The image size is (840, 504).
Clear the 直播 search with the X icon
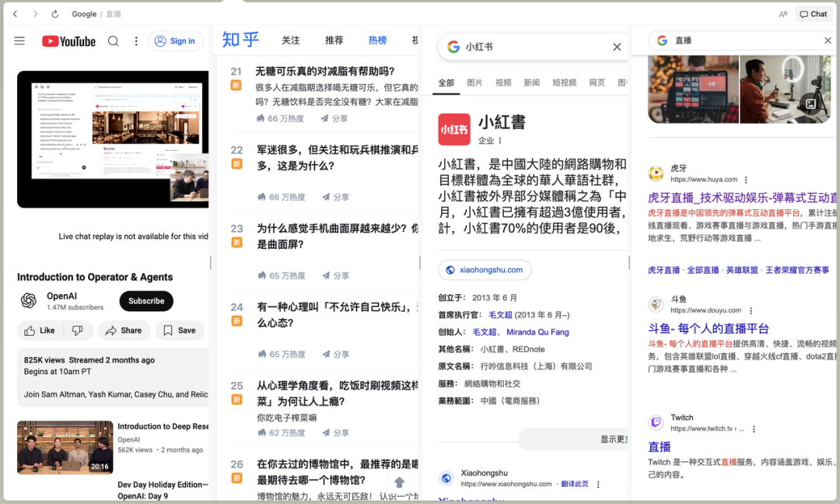828,40
